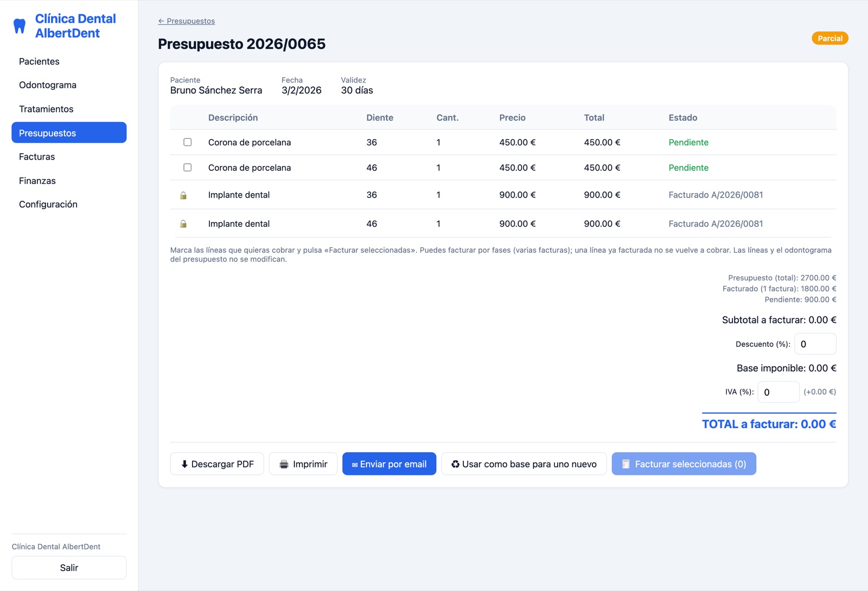
Task: Click Facturado A/2026/0081 status for tooth 46
Action: click(716, 224)
